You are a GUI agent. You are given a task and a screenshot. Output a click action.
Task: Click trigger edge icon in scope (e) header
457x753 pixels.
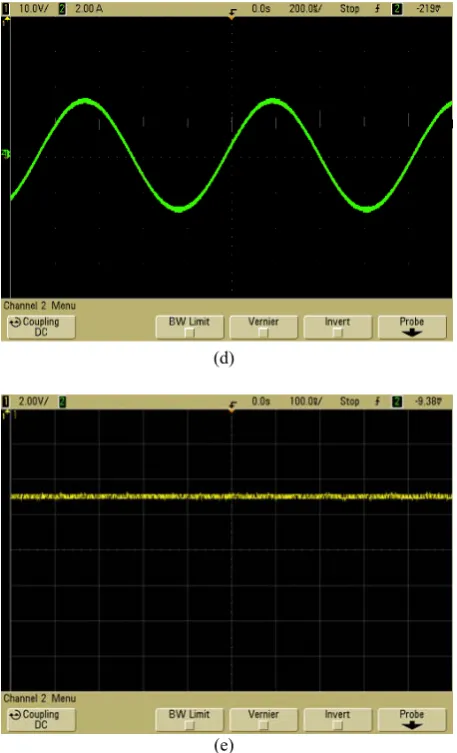pos(377,401)
